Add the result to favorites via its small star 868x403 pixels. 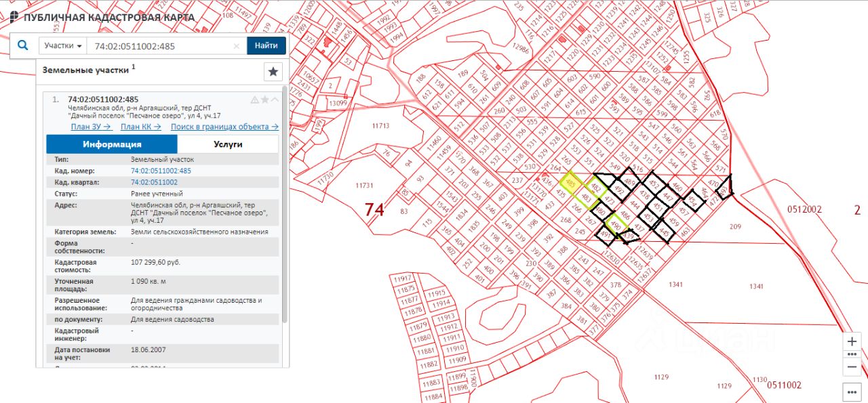(265, 100)
